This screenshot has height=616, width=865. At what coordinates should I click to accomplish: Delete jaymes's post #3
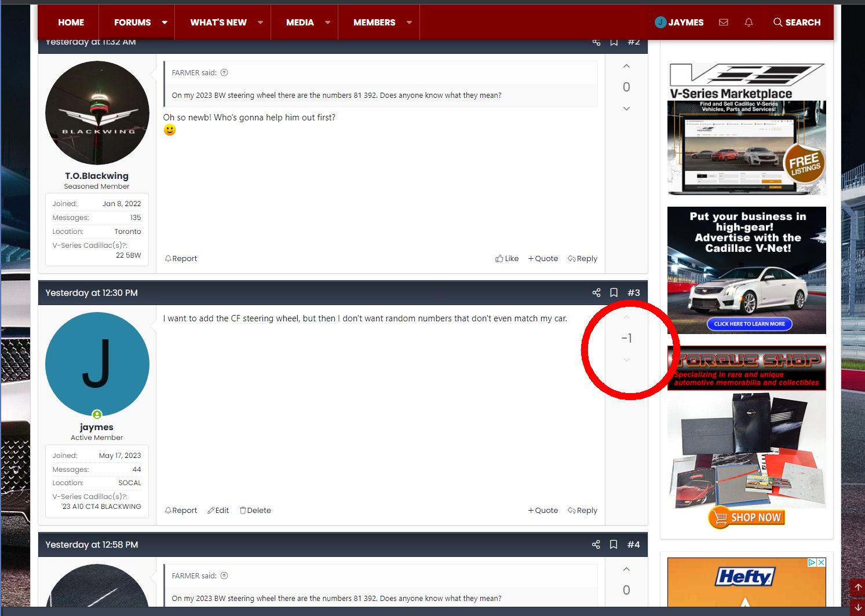[x=256, y=511]
